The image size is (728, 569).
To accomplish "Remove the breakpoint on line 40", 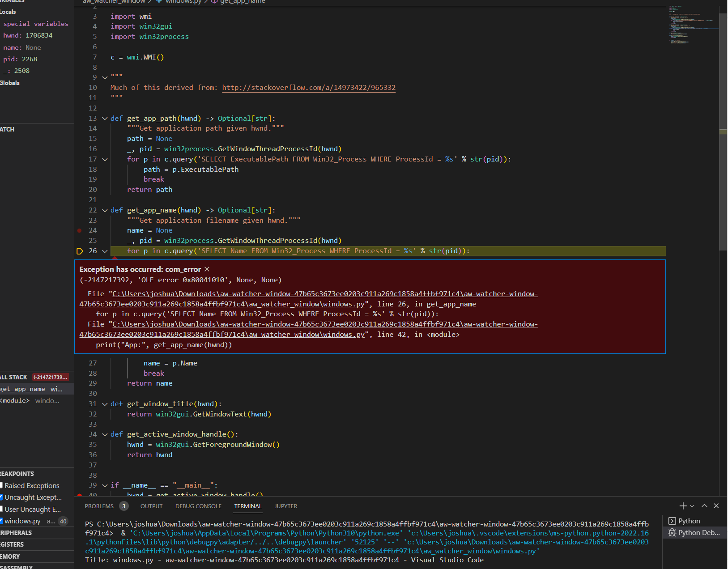I will click(79, 496).
